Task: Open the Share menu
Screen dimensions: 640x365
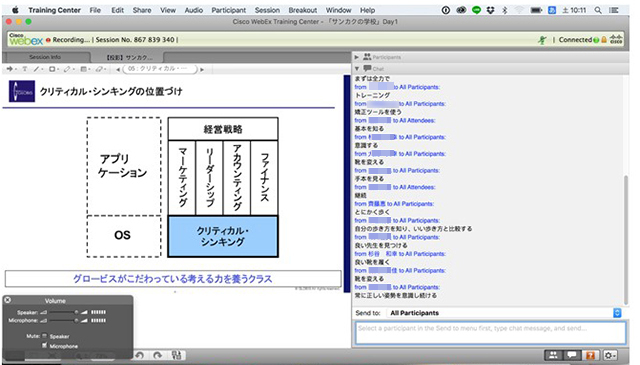Action: (x=142, y=10)
